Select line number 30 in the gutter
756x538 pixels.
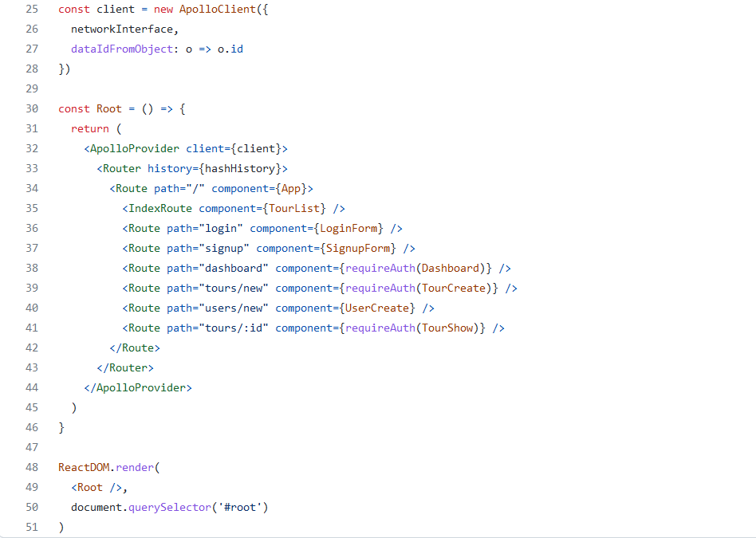[x=31, y=108]
